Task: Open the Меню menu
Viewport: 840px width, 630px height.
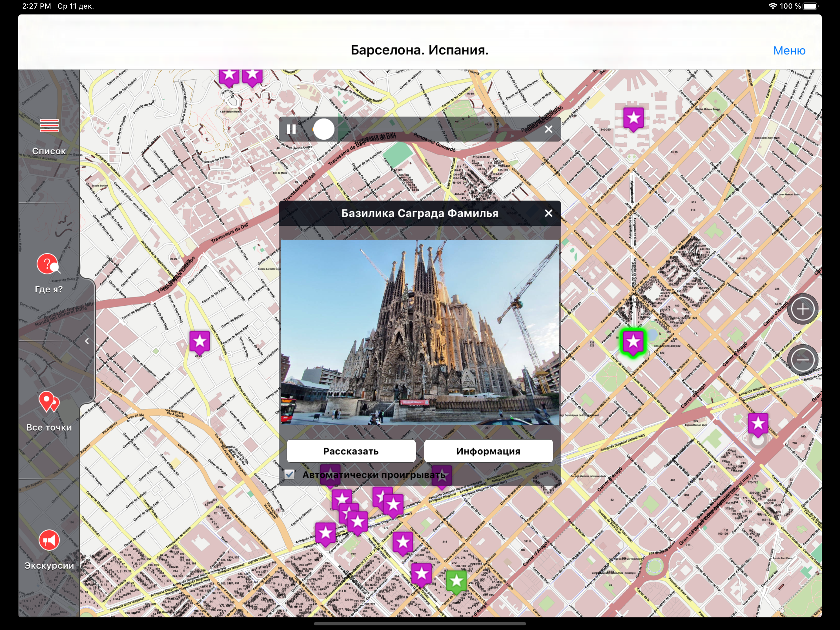Action: [x=789, y=50]
